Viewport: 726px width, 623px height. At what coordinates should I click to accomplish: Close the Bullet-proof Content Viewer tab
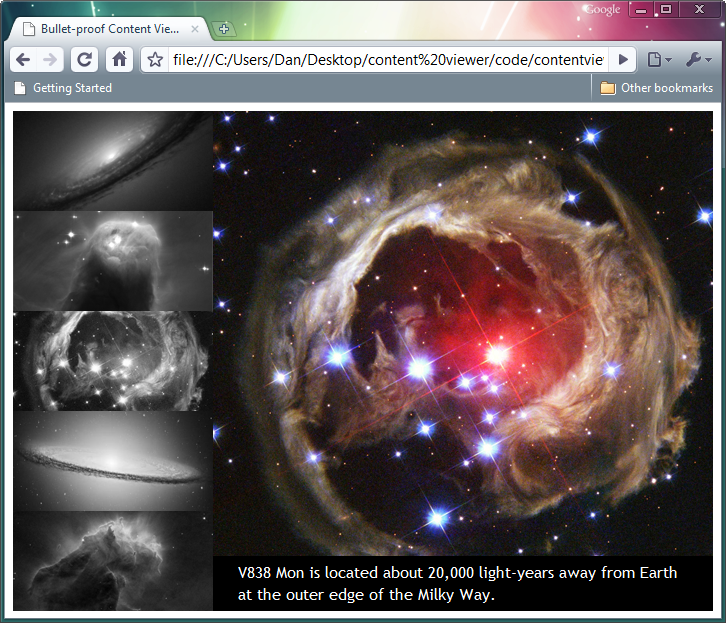tap(195, 29)
